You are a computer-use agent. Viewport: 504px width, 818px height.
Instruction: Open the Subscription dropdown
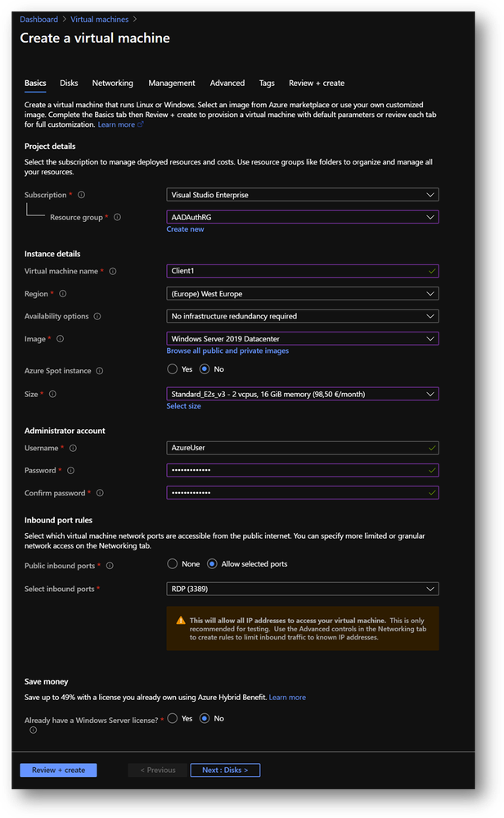point(302,195)
